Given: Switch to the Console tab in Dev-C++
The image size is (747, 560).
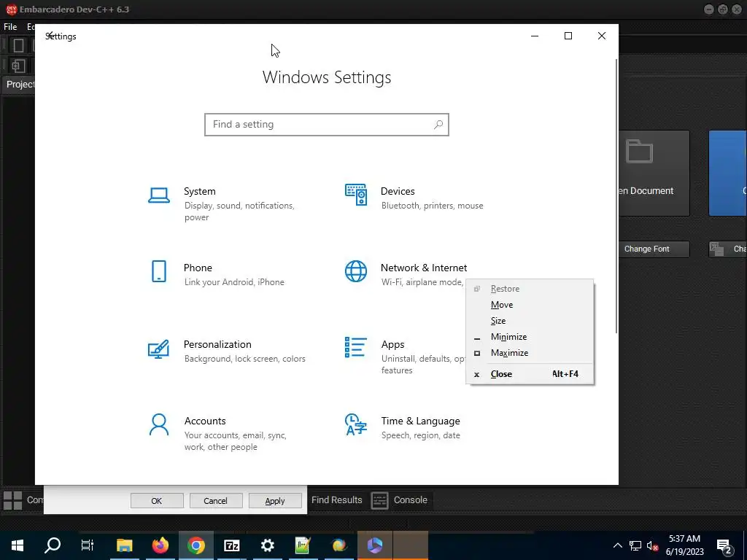Looking at the screenshot, I should 400,500.
